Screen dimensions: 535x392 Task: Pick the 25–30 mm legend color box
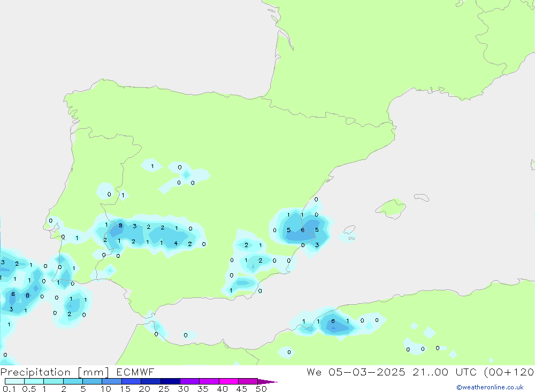[x=170, y=381]
